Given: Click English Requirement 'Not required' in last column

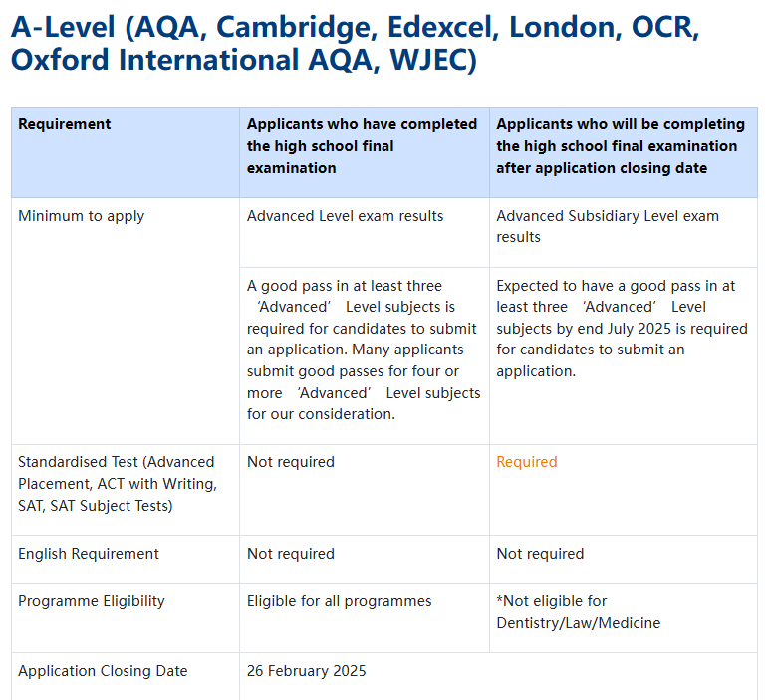Looking at the screenshot, I should [x=540, y=554].
